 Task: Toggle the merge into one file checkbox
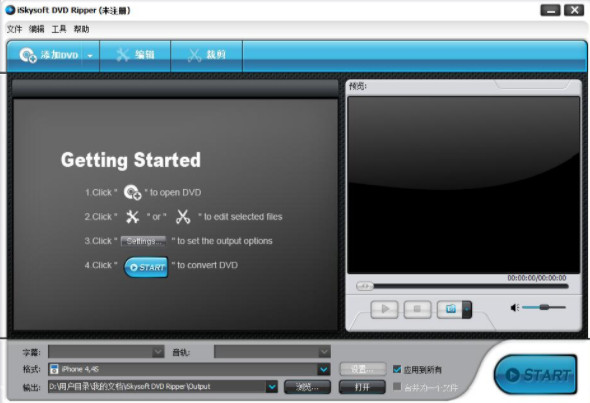[x=397, y=386]
